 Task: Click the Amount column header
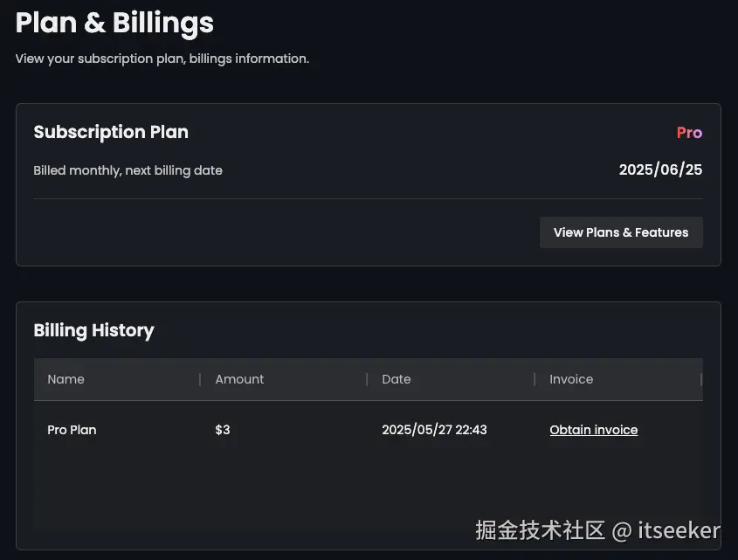pyautogui.click(x=239, y=379)
